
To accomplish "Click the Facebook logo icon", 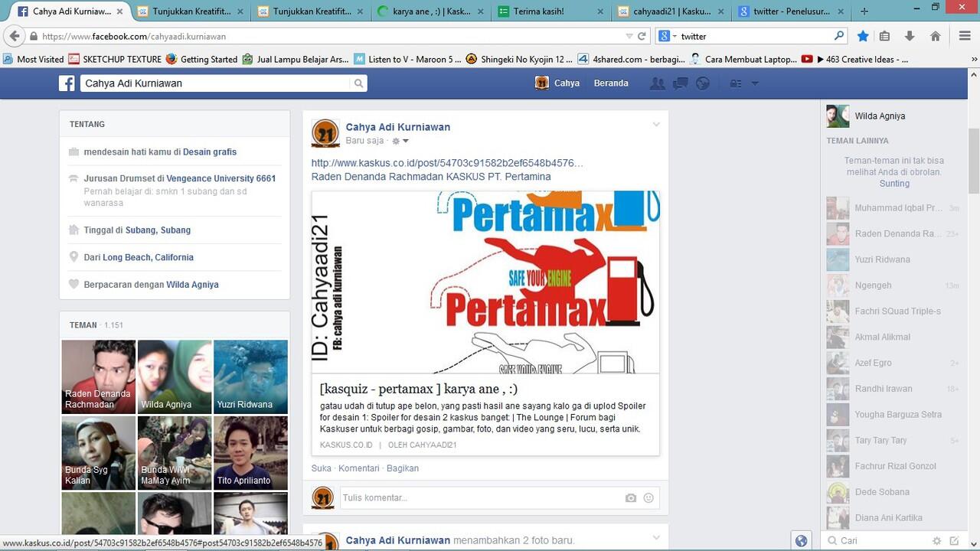I will tap(67, 83).
